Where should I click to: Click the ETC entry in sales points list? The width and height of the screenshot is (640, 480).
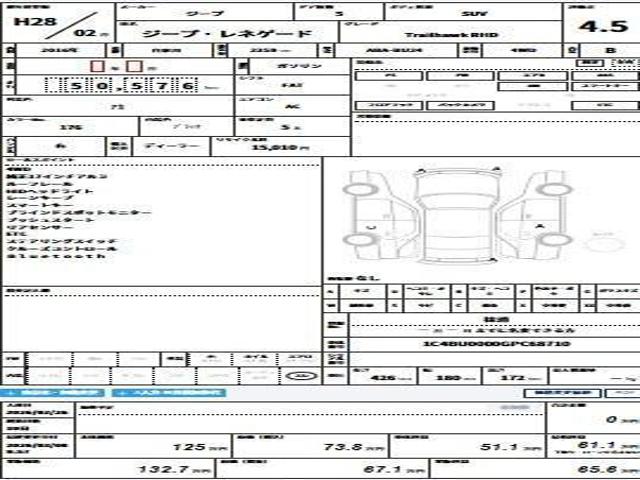tap(17, 234)
